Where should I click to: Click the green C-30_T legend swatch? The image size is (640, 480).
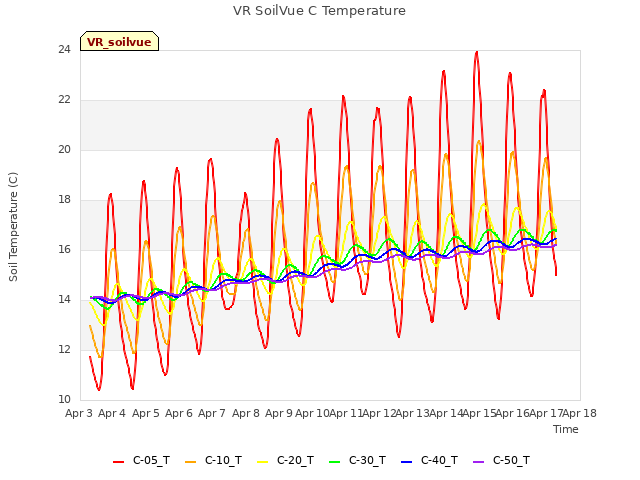(x=335, y=462)
